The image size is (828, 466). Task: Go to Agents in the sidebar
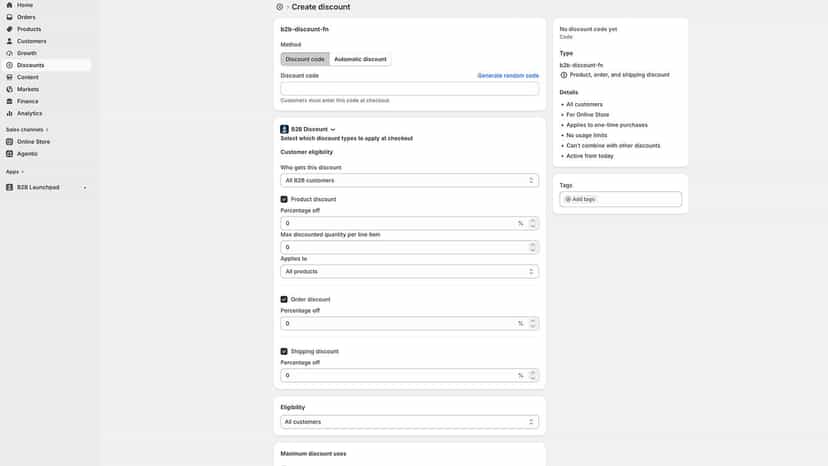[x=27, y=154]
